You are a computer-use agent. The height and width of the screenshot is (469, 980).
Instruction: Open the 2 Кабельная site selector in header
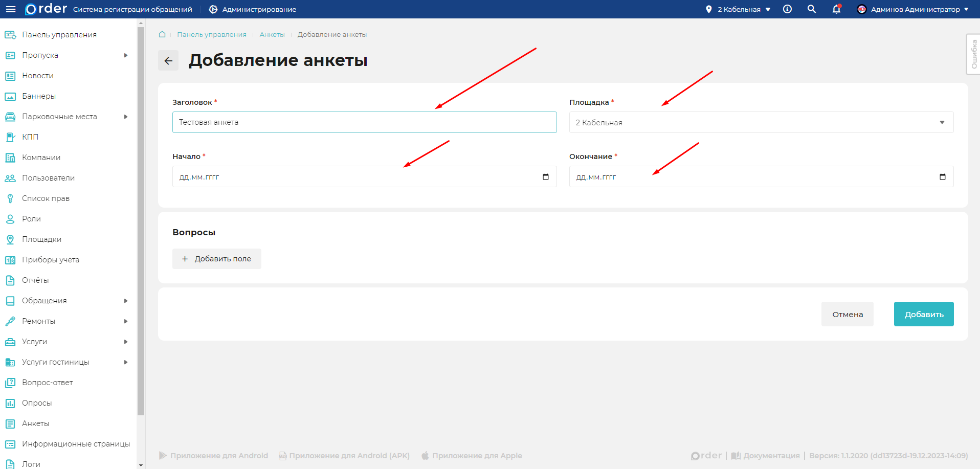[x=738, y=9]
